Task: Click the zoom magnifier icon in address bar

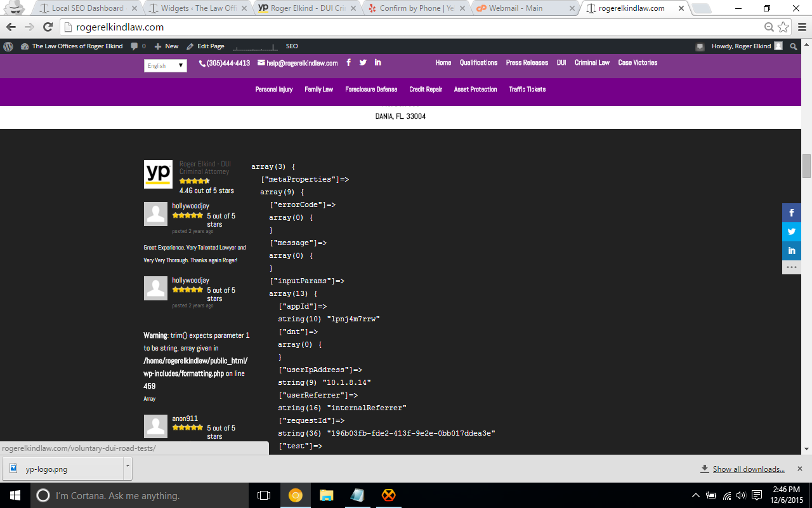Action: tap(769, 27)
